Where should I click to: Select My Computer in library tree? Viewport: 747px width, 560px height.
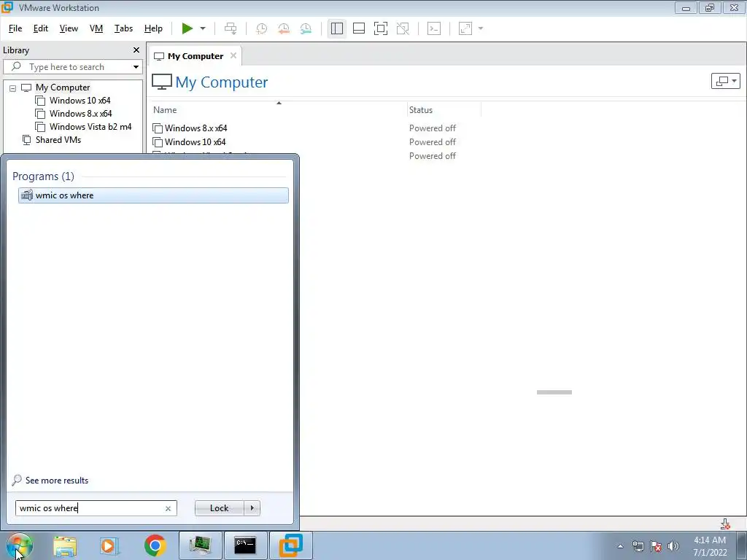(63, 87)
